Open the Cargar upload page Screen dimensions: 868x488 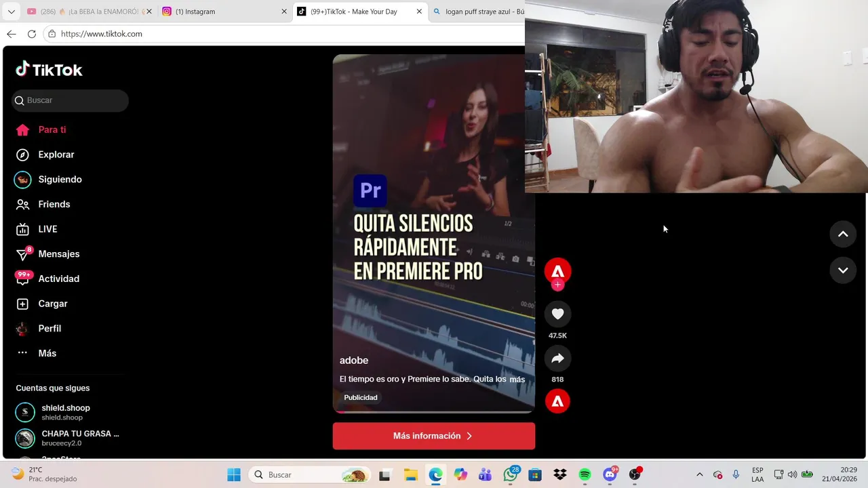41,304
